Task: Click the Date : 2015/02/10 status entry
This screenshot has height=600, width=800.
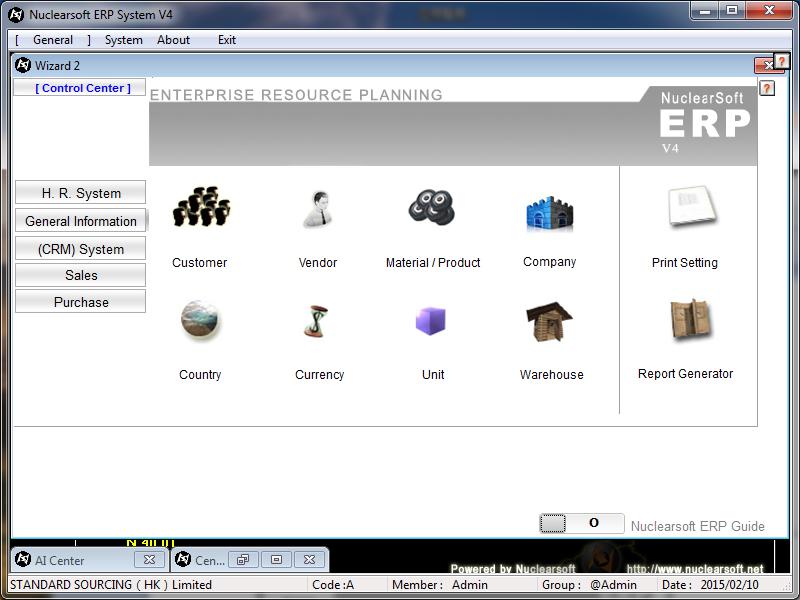Action: pos(710,585)
